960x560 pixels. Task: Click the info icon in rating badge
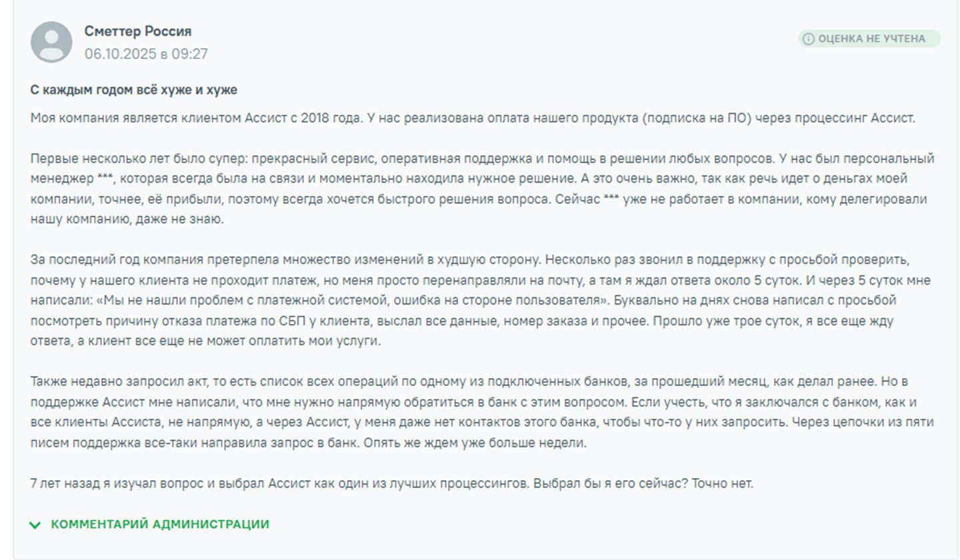pos(808,39)
